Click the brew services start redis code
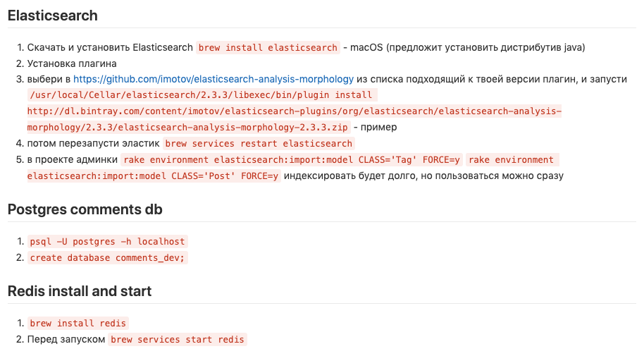Image resolution: width=644 pixels, height=356 pixels. tap(178, 340)
